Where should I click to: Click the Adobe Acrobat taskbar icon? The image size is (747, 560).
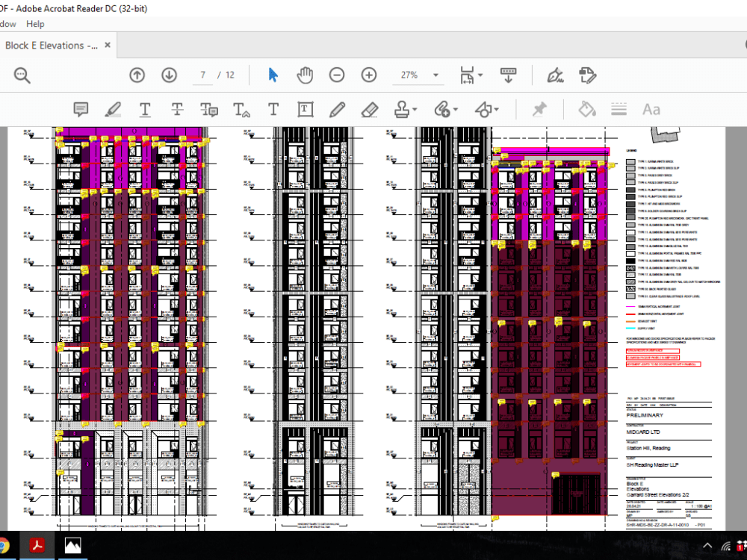coord(37,546)
